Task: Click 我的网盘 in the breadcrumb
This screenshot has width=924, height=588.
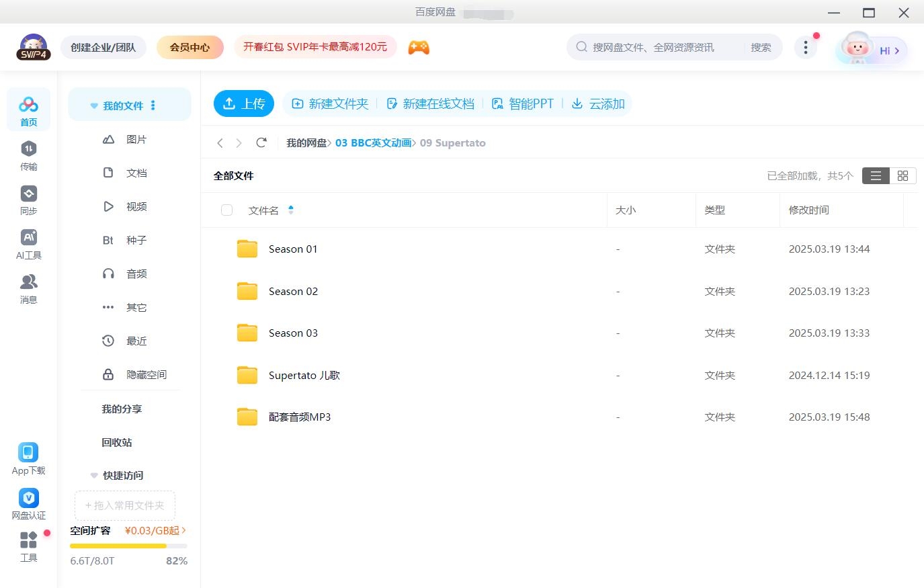Action: click(x=306, y=142)
